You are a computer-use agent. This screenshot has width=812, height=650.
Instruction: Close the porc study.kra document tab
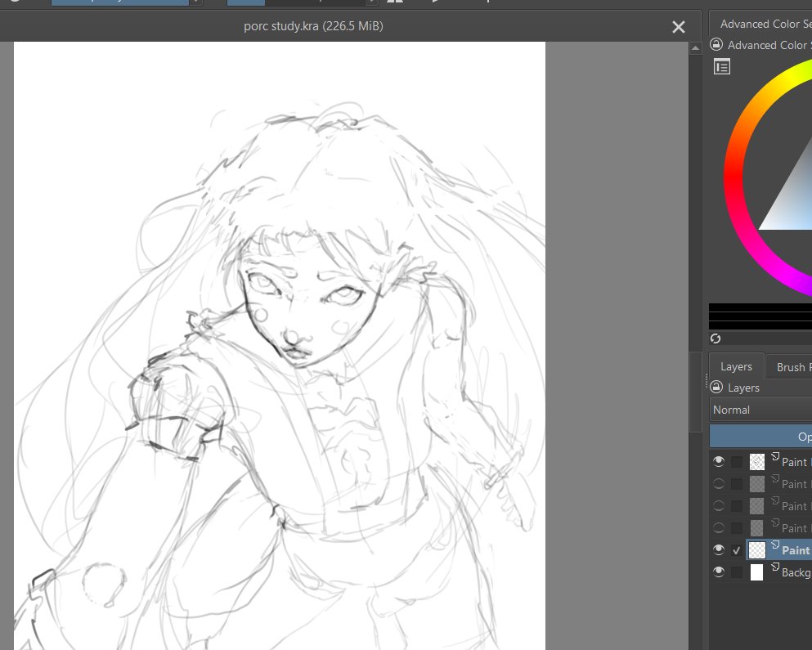tap(679, 27)
